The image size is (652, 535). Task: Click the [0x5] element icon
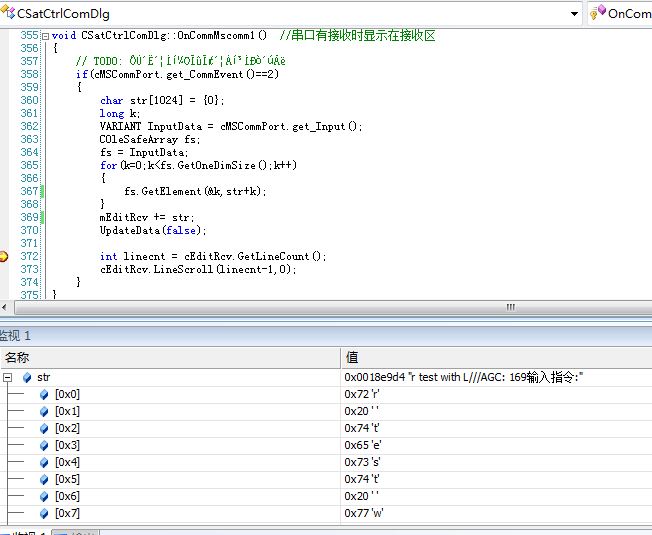tap(44, 480)
